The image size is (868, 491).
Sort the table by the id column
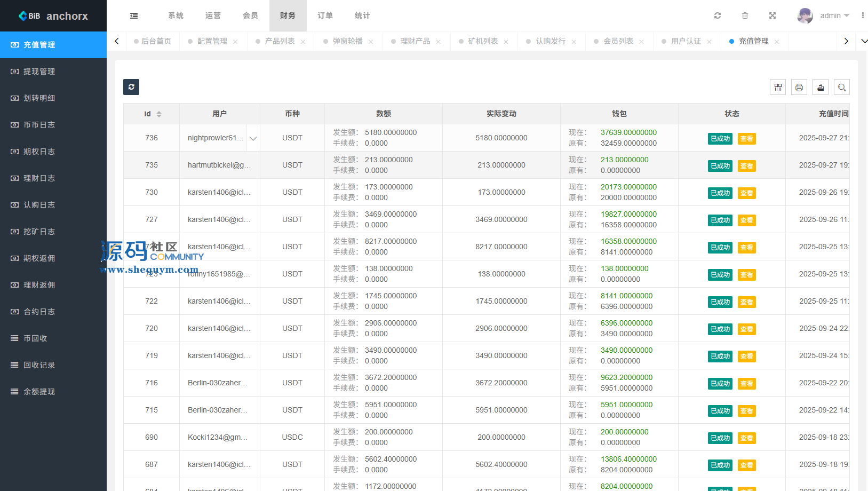pyautogui.click(x=158, y=114)
